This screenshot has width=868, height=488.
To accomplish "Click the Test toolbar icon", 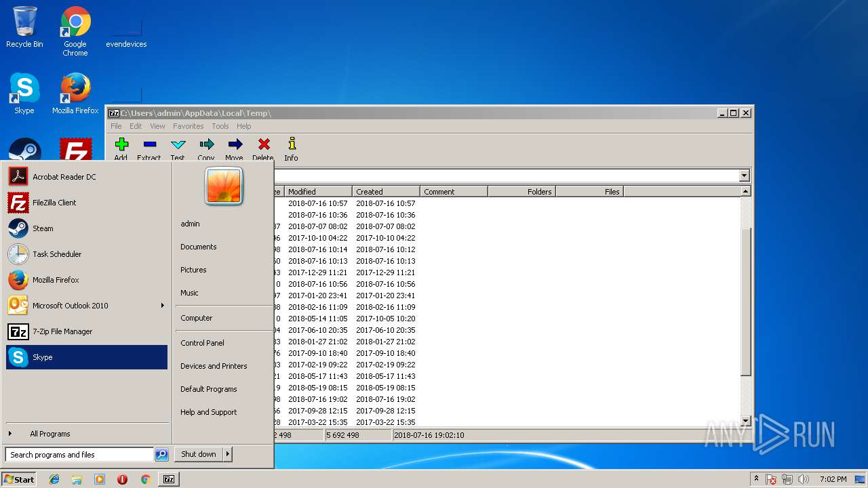I will click(x=178, y=144).
